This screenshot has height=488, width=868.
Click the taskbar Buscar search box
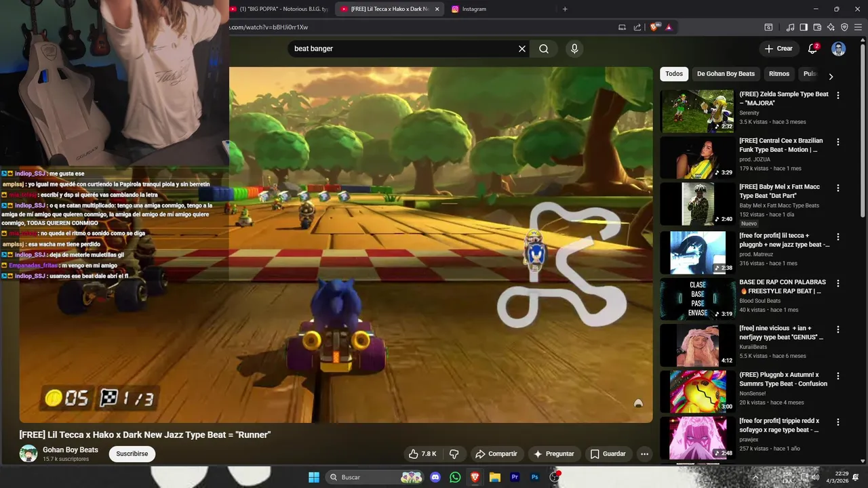click(x=375, y=477)
